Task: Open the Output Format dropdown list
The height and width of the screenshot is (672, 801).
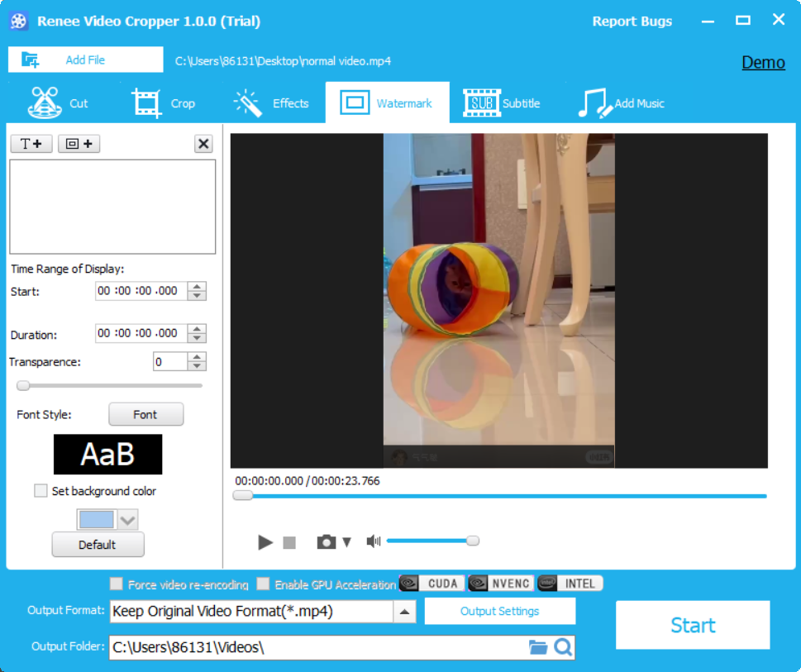Action: click(404, 612)
